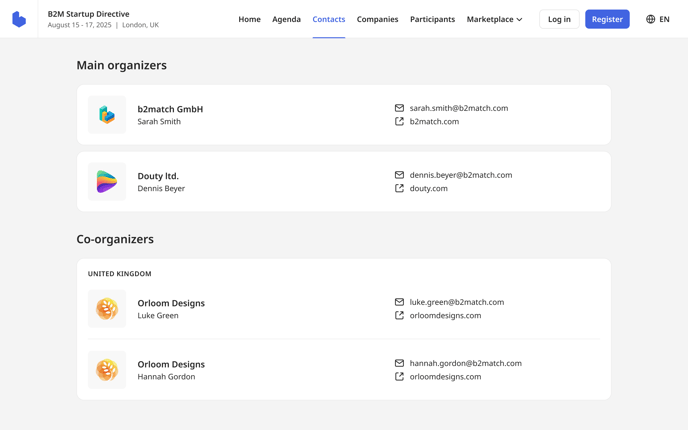This screenshot has width=688, height=430.
Task: Click the b2match logo in header
Action: pyautogui.click(x=19, y=19)
